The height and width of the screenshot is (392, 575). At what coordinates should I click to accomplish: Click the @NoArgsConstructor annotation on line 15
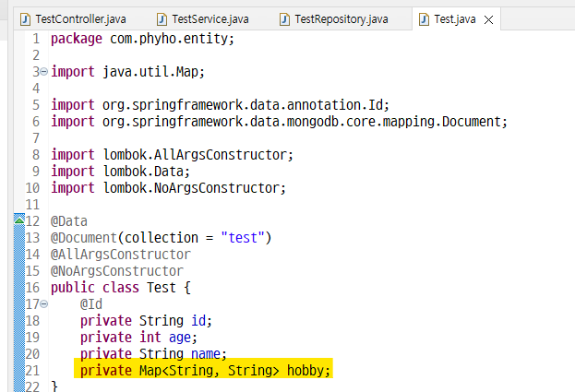click(117, 271)
